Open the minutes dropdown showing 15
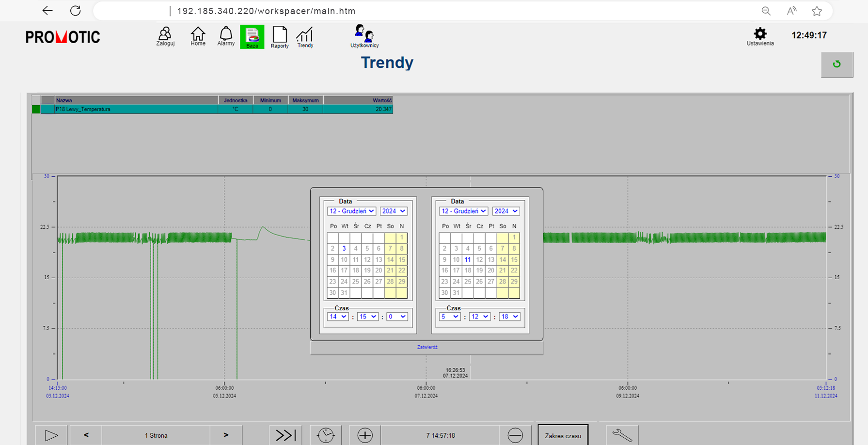868x445 pixels. pos(368,316)
